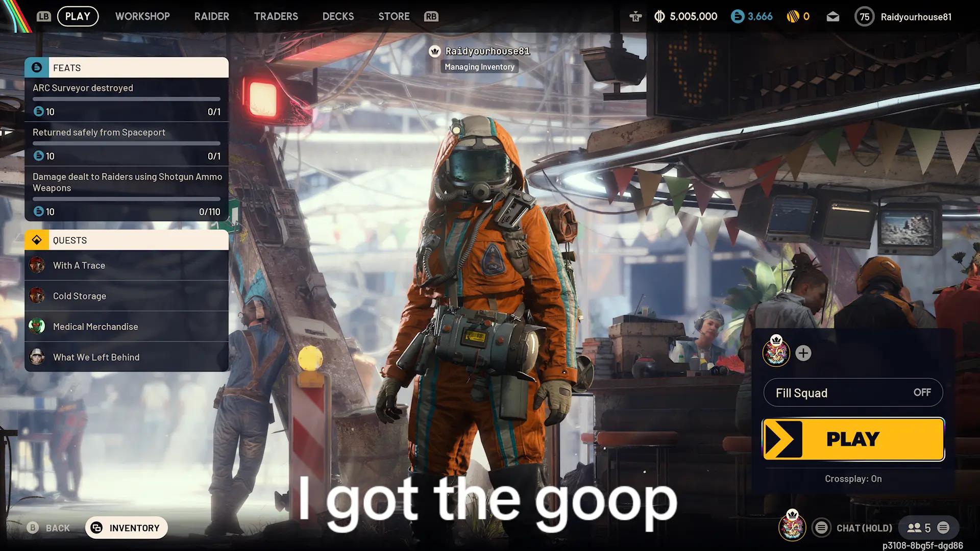Click the crown icon beside Raidyourhouse81 nameplate
The image size is (980, 551).
pyautogui.click(x=435, y=51)
